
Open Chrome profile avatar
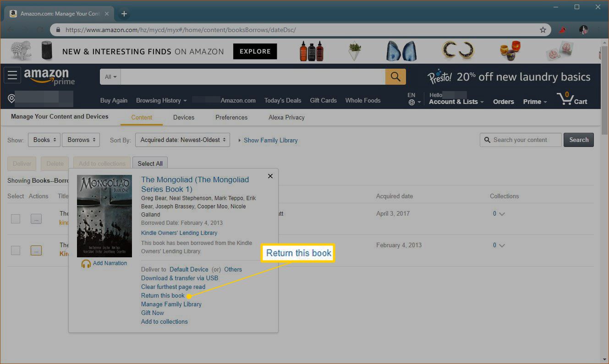(x=583, y=30)
